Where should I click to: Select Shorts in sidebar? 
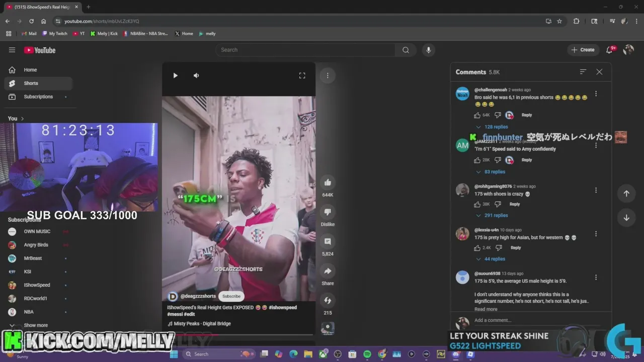pyautogui.click(x=38, y=83)
